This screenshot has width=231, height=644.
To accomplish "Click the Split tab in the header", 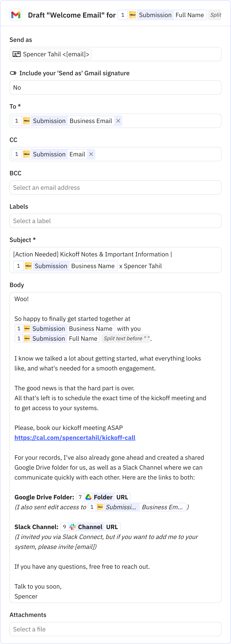I will click(x=215, y=15).
